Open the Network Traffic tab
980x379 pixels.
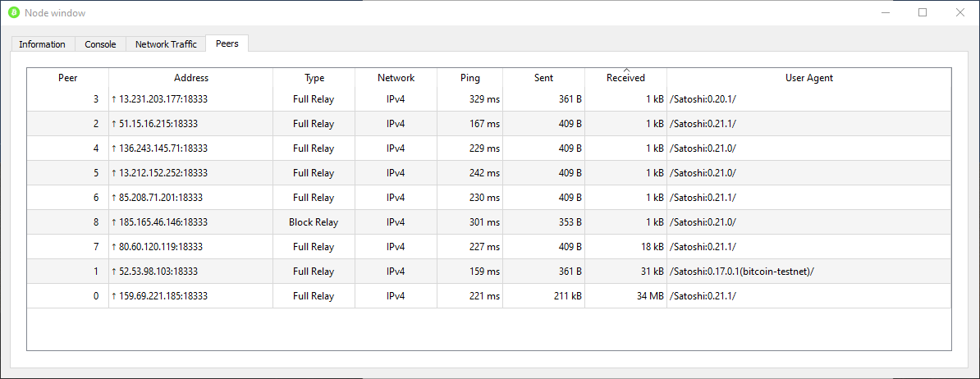click(x=166, y=44)
